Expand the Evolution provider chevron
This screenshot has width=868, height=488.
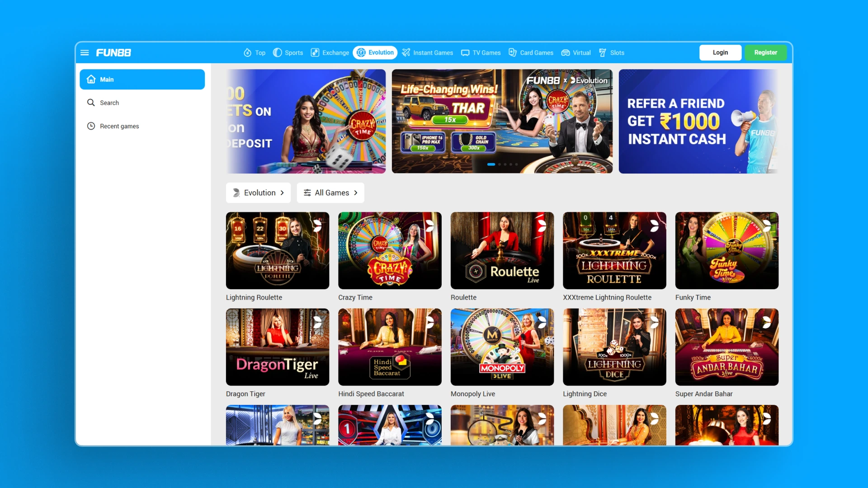pos(282,193)
